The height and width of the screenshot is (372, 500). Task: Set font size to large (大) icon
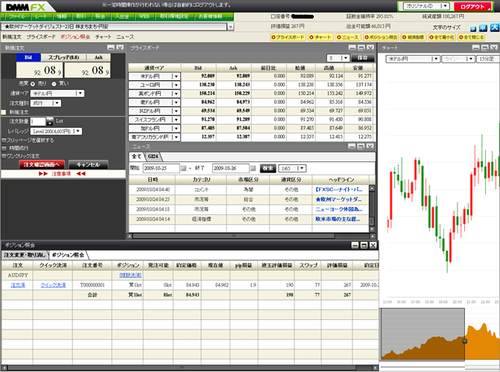point(494,28)
